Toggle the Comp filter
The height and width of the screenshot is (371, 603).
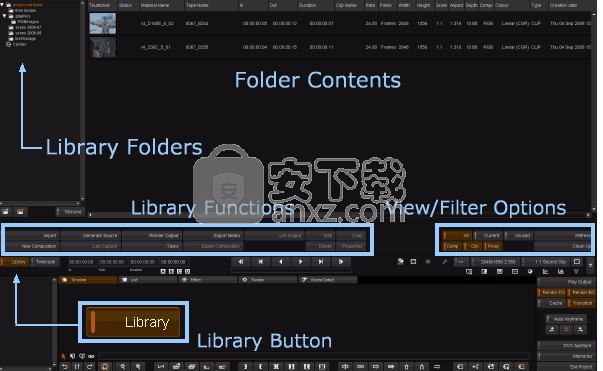tap(452, 246)
